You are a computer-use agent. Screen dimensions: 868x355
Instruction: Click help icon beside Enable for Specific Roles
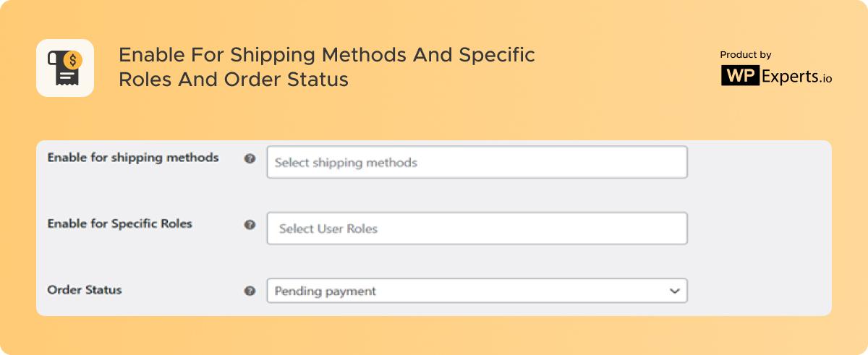[250, 225]
